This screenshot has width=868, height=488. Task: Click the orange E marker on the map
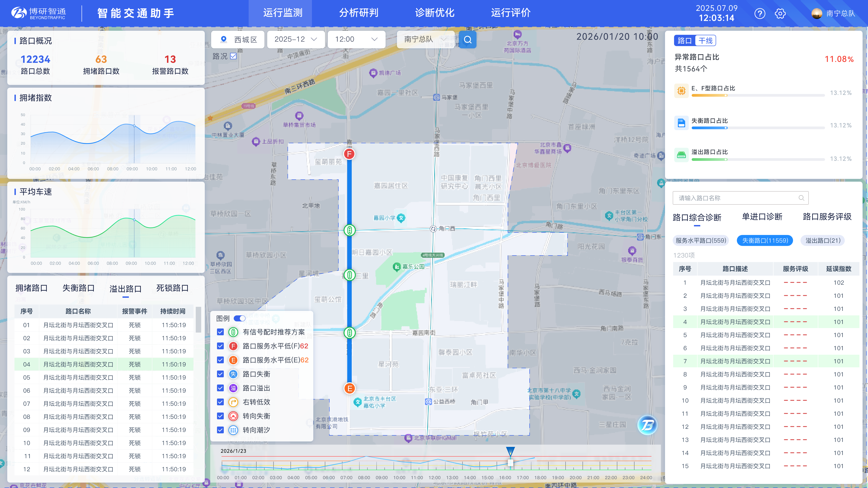click(350, 388)
